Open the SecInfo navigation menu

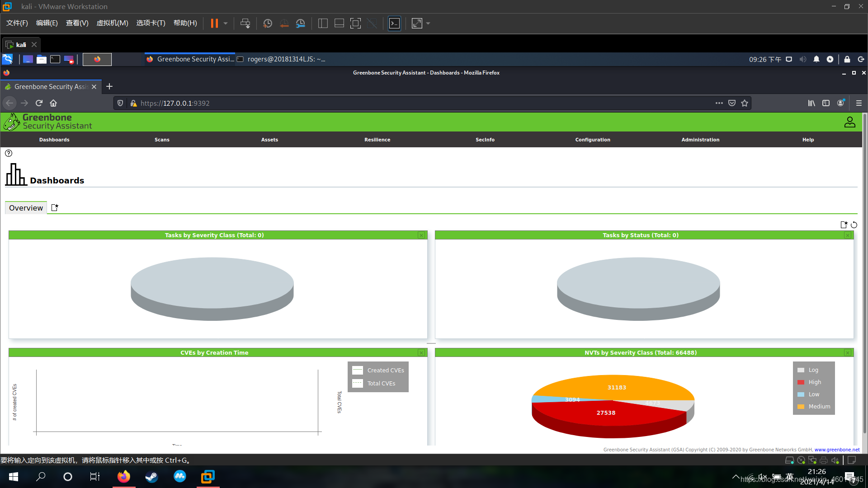point(485,140)
